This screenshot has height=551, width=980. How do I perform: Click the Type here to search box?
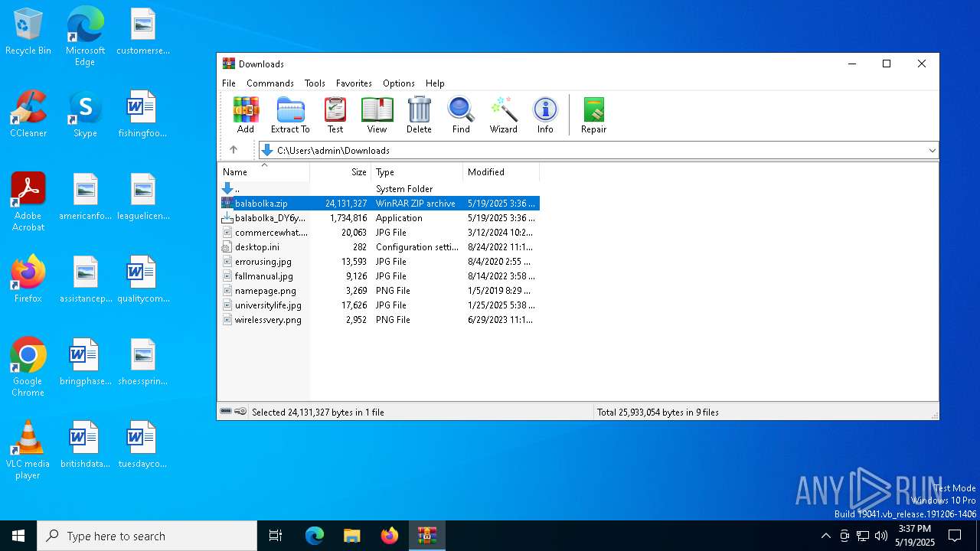tap(147, 536)
